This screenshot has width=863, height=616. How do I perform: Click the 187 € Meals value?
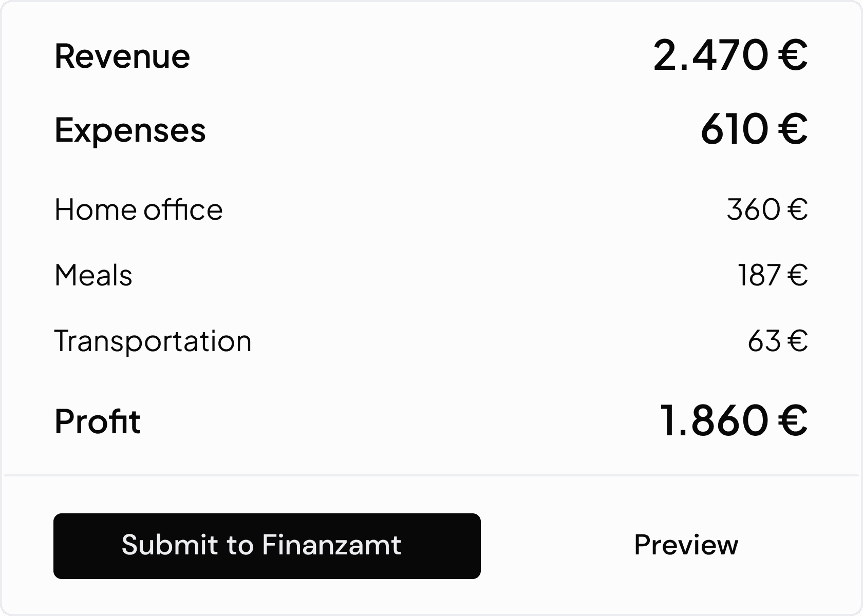773,275
